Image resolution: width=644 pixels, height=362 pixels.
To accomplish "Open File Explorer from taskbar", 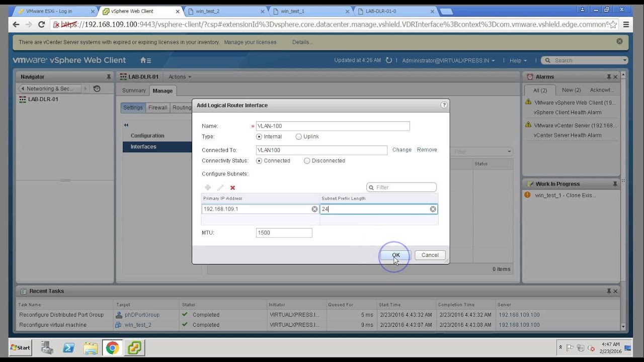I will (x=91, y=347).
